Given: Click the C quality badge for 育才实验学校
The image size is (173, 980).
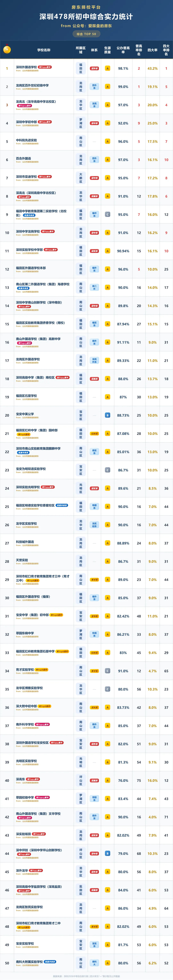Looking at the screenshot, I should pos(107,671).
